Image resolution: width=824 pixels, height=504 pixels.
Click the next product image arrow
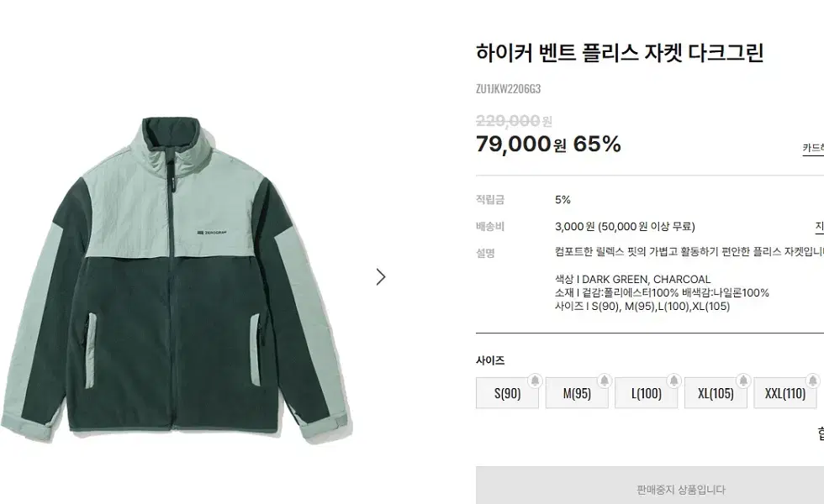[x=381, y=277]
